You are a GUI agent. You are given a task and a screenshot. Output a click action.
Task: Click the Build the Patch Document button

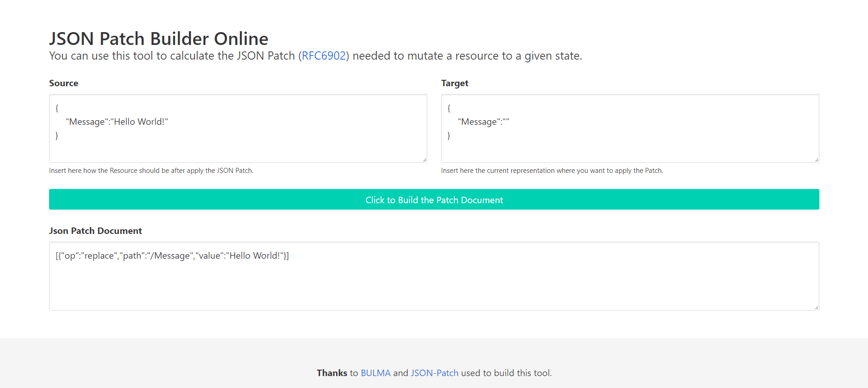point(434,200)
